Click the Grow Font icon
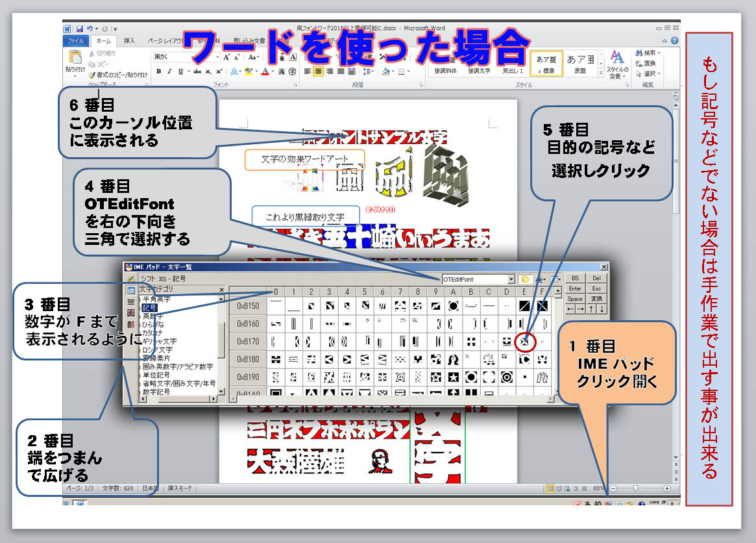756x543 pixels. (226, 57)
